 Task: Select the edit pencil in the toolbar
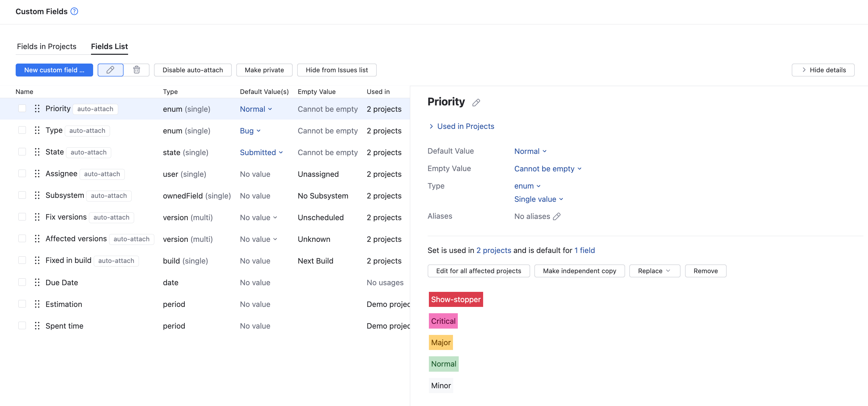pos(110,70)
